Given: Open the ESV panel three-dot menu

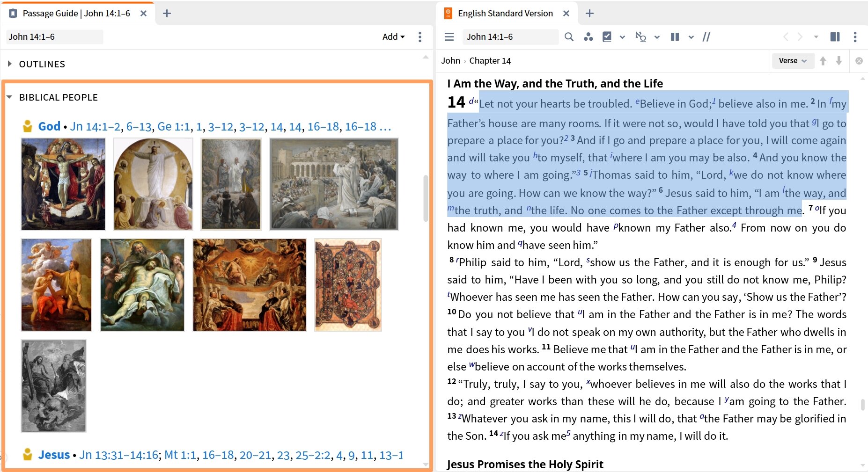Looking at the screenshot, I should click(x=855, y=37).
